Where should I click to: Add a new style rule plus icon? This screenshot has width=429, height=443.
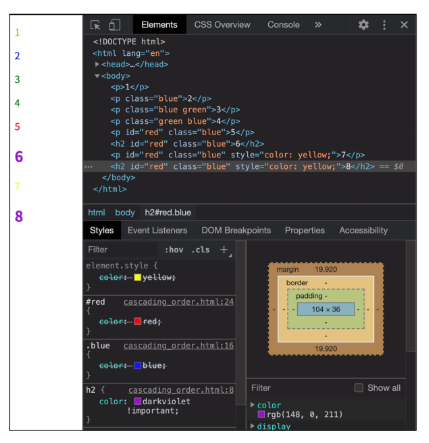[x=224, y=249]
